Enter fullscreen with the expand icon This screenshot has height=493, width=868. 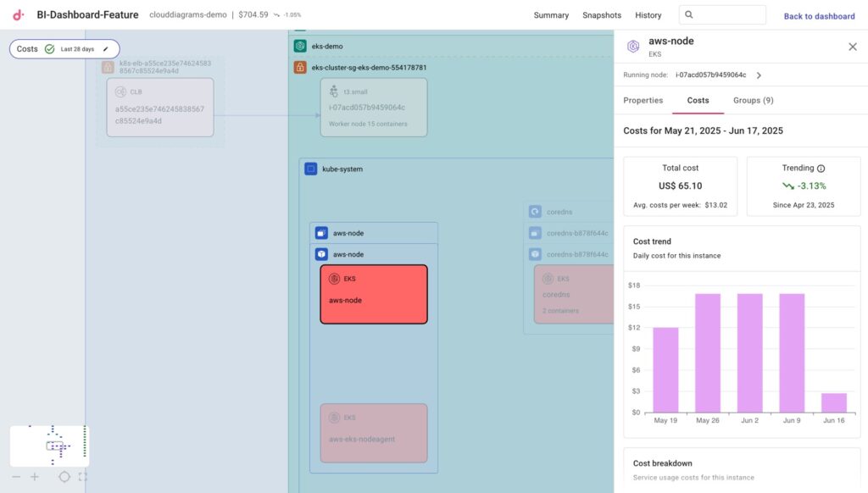pyautogui.click(x=82, y=477)
